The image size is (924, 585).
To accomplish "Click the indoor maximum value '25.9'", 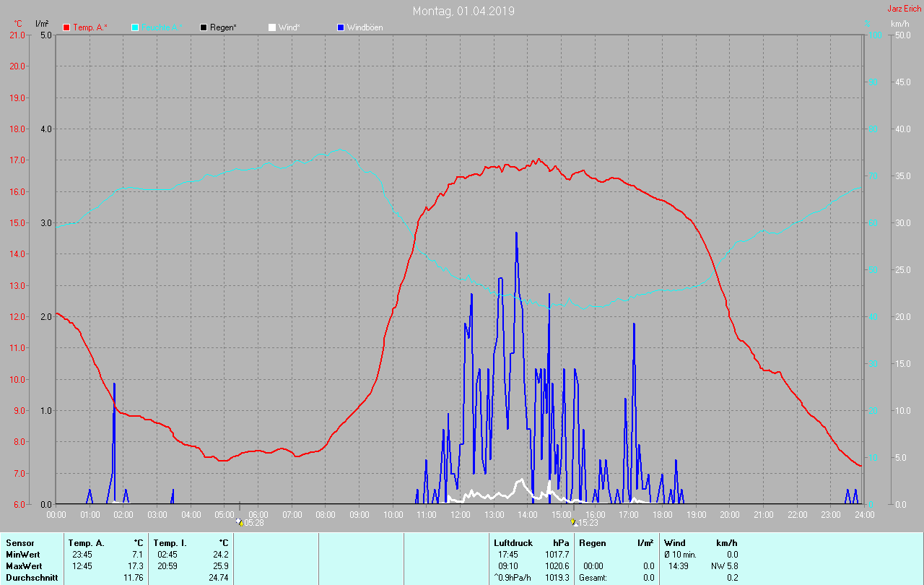I will 220,565.
